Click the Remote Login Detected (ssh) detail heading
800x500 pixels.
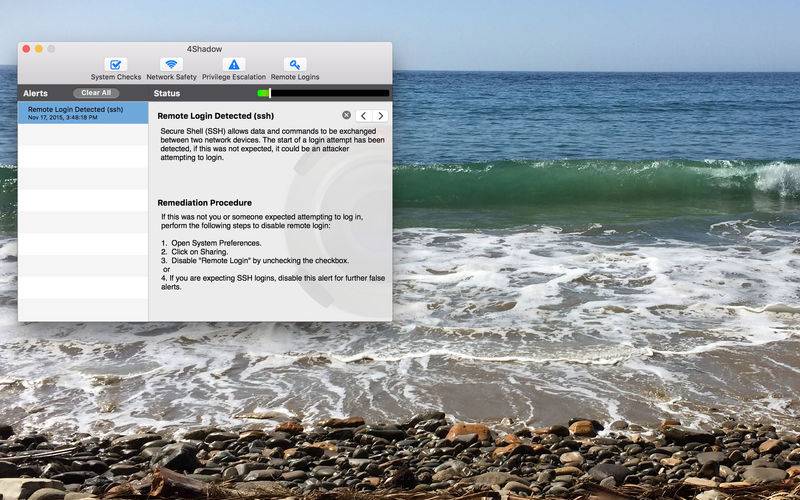click(x=216, y=116)
